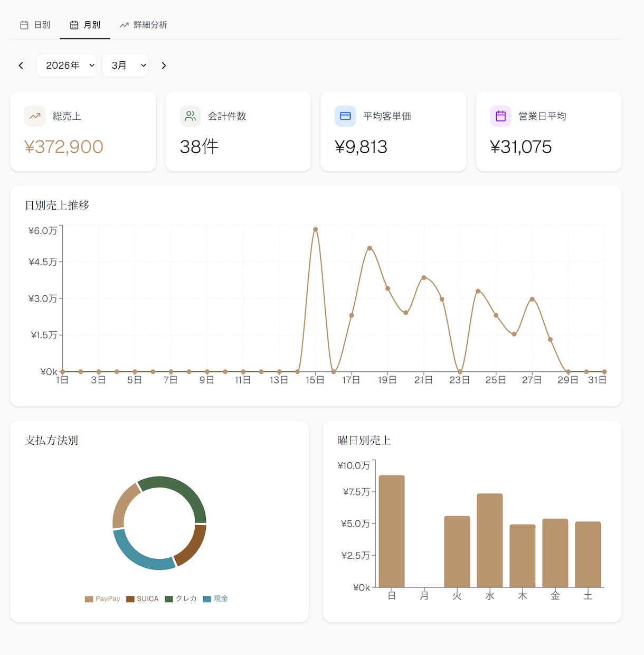Open the 3月 month dropdown
This screenshot has height=655, width=644.
[x=125, y=65]
